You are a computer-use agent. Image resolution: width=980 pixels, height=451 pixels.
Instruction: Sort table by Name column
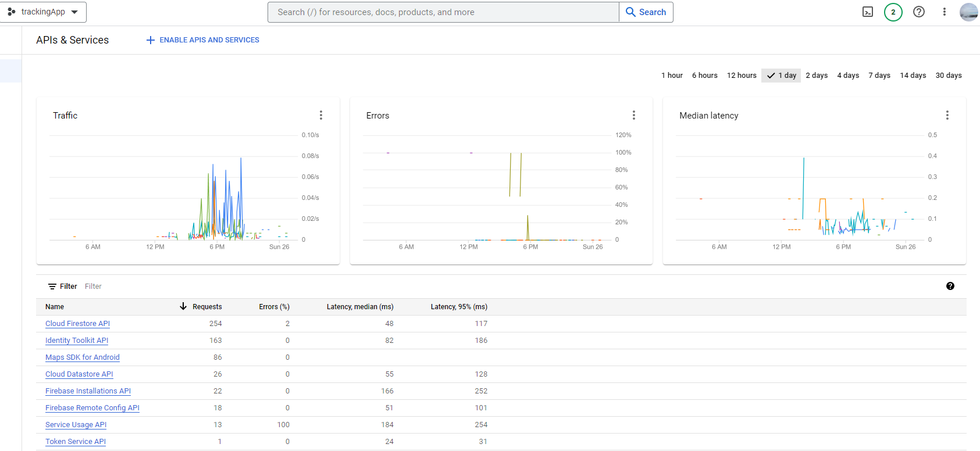coord(55,307)
